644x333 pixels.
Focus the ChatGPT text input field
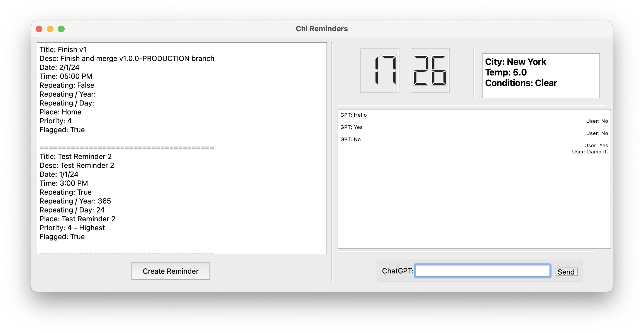click(x=483, y=271)
